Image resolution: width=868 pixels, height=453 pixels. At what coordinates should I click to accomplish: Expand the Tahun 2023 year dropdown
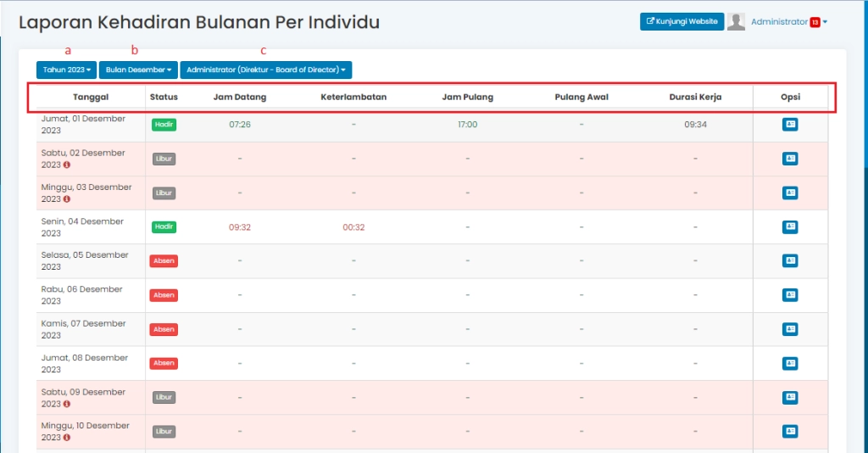(x=66, y=70)
